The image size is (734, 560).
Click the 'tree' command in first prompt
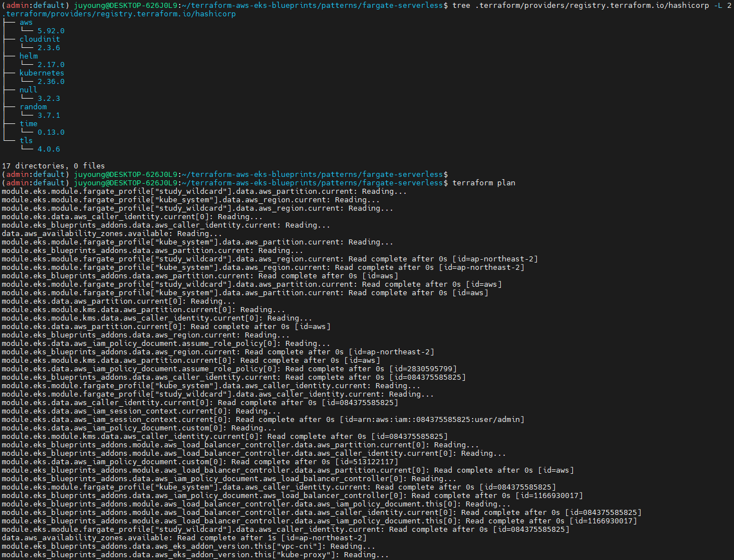coord(461,6)
